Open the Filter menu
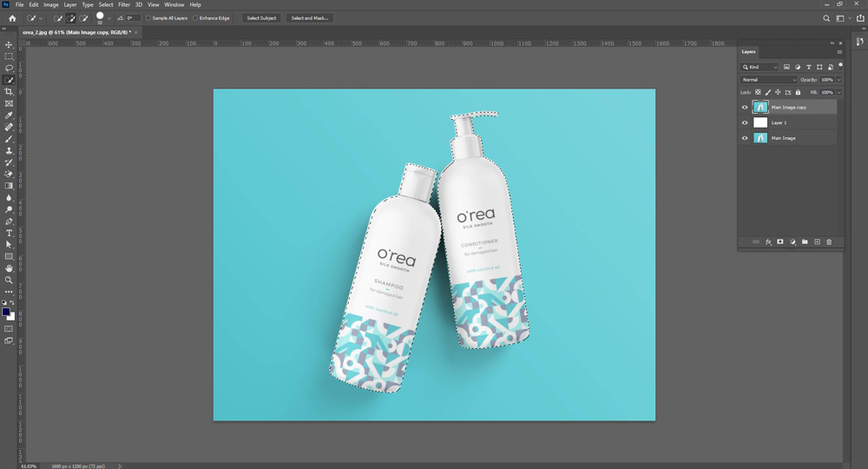The image size is (868, 469). pos(124,4)
